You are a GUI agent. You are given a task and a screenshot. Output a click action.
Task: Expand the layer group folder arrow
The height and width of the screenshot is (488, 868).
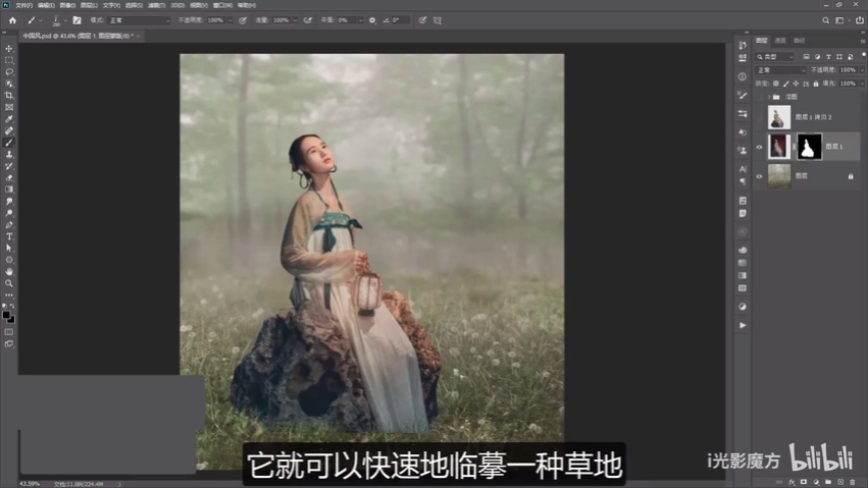point(768,97)
